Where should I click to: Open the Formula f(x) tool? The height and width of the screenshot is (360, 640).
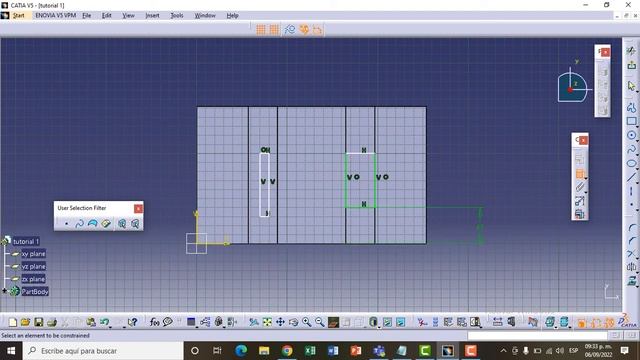coord(154,322)
